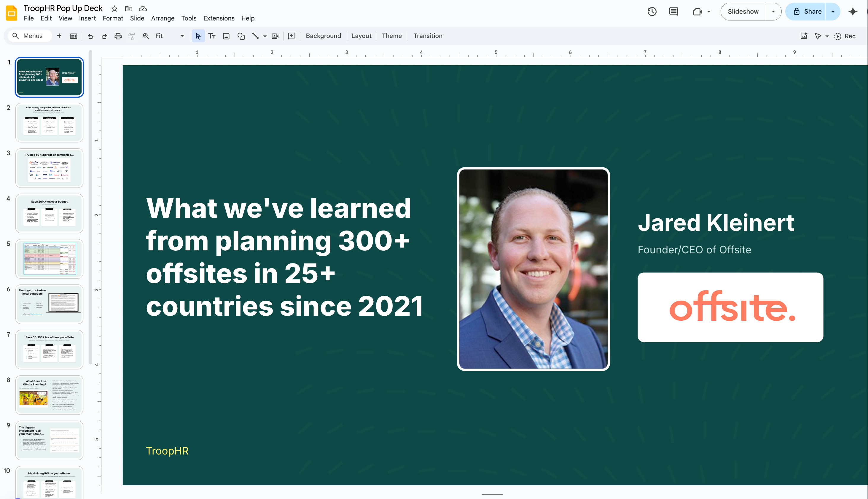
Task: Check the cloud save status icon
Action: pyautogui.click(x=143, y=9)
